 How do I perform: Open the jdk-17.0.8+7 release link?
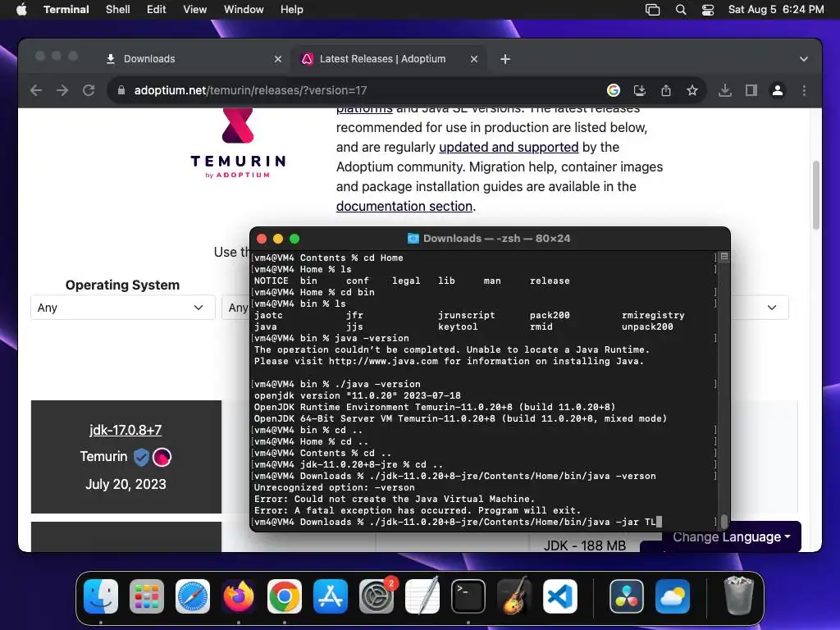pos(126,430)
